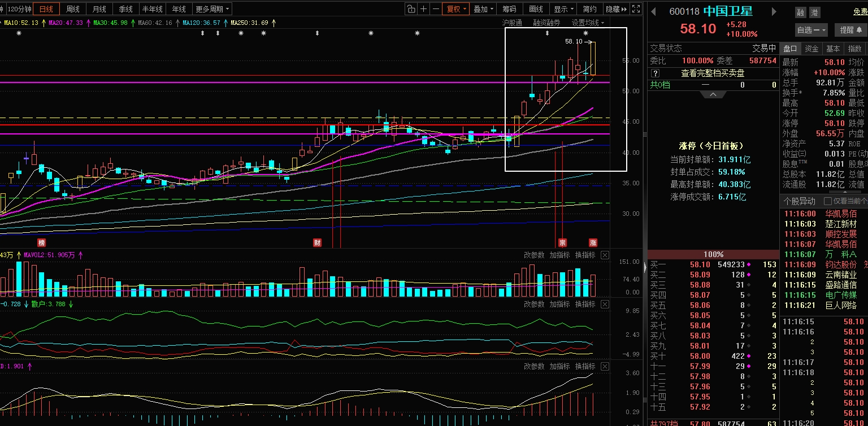Click 楚江新材 in 个股异动 list
This screenshot has width=868, height=426.
[x=841, y=224]
